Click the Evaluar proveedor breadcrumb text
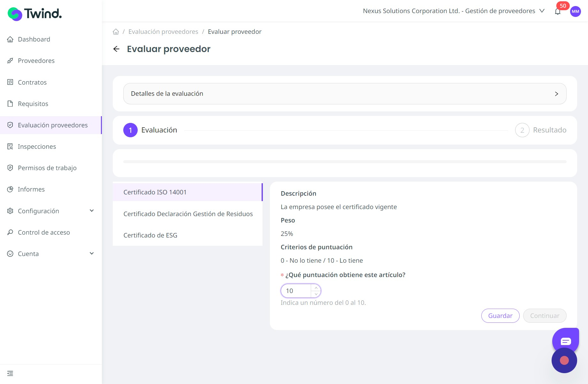The image size is (588, 384). 234,32
